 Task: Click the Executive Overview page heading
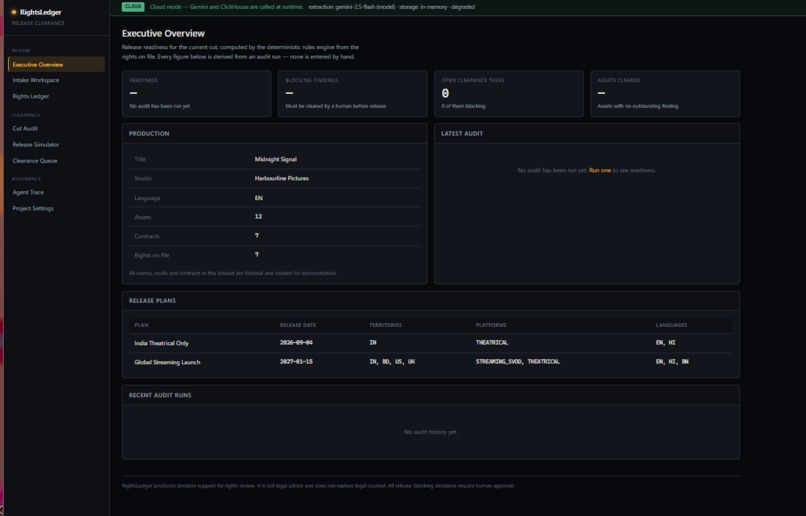coord(163,33)
